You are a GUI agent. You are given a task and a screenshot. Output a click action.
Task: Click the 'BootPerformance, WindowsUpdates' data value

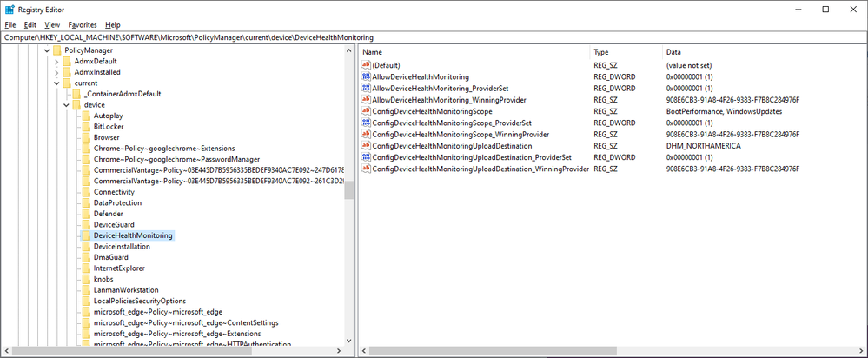[x=724, y=111]
